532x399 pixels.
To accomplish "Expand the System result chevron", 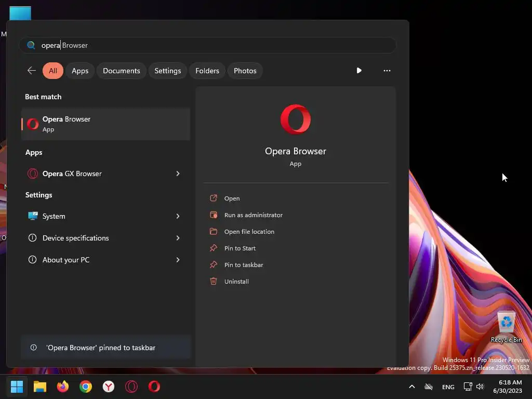I will pyautogui.click(x=178, y=216).
